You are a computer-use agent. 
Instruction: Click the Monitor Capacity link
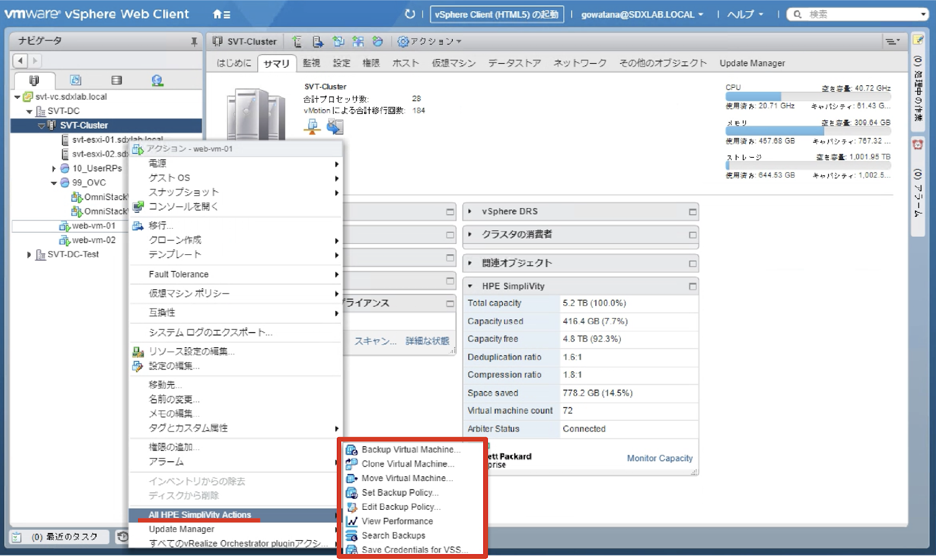click(659, 458)
